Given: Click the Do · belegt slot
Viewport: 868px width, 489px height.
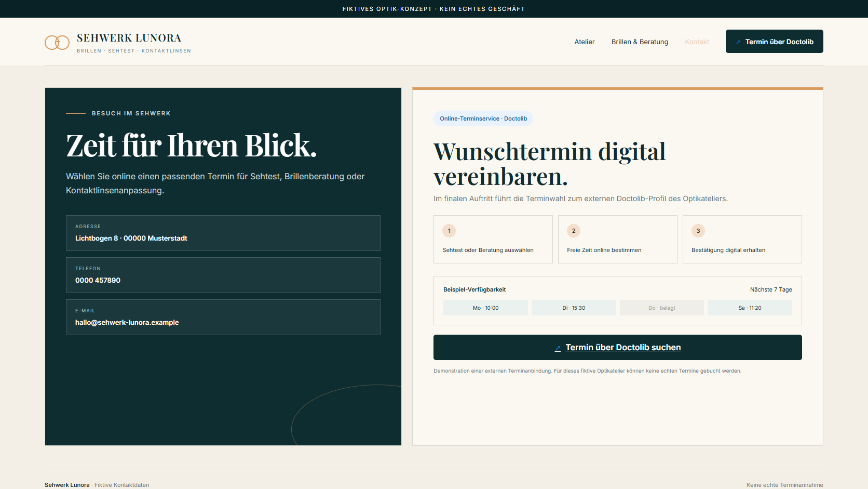Looking at the screenshot, I should pos(662,308).
